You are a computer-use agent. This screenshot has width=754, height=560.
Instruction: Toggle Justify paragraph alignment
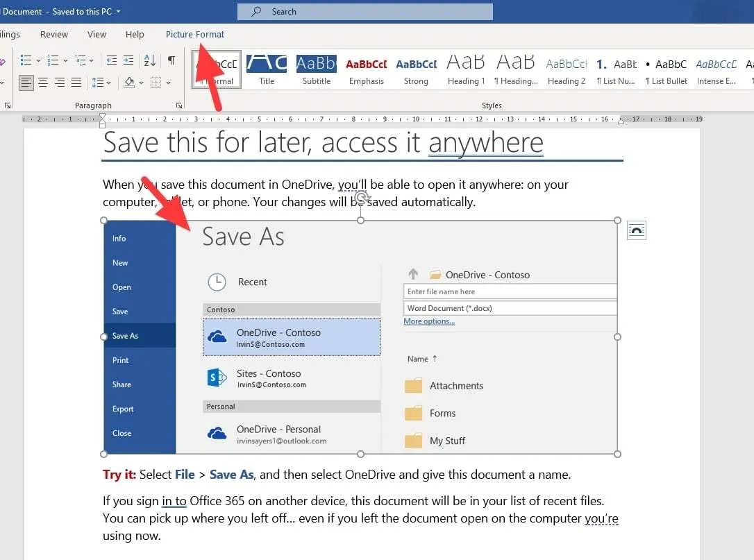[x=76, y=83]
